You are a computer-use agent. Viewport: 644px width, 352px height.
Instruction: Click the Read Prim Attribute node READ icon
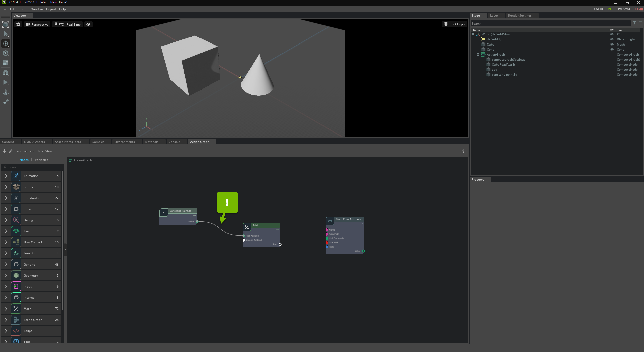point(330,221)
